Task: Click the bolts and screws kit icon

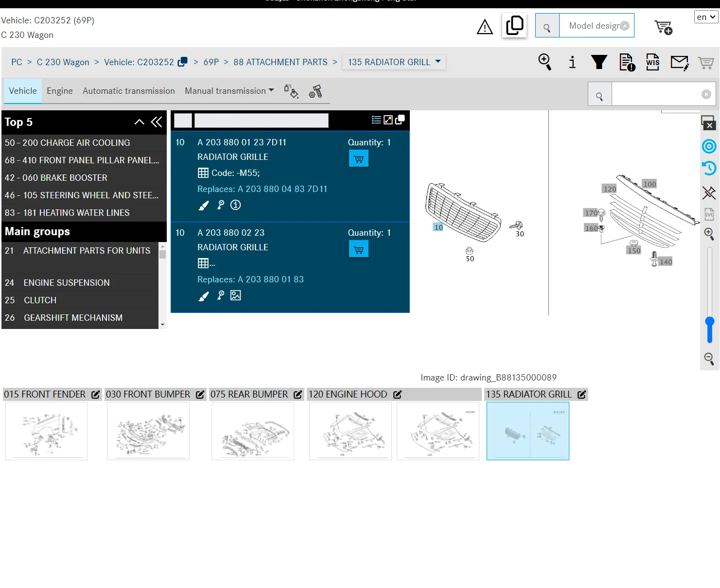Action: tap(316, 91)
